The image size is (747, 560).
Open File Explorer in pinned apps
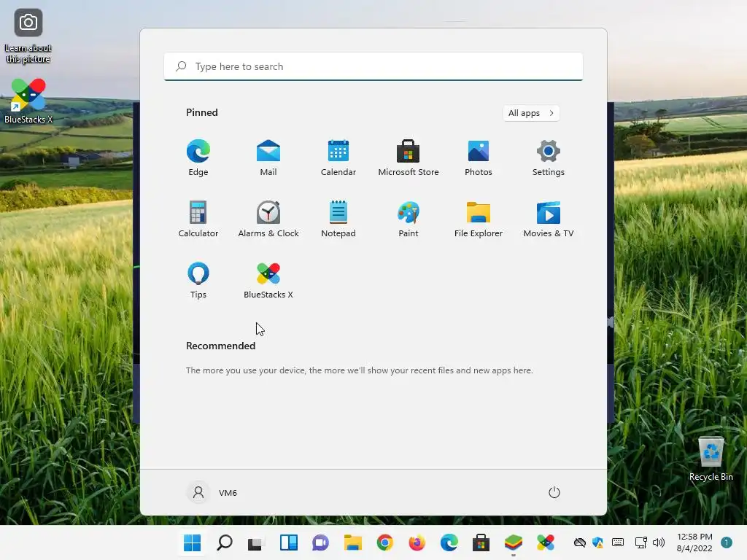click(x=479, y=219)
